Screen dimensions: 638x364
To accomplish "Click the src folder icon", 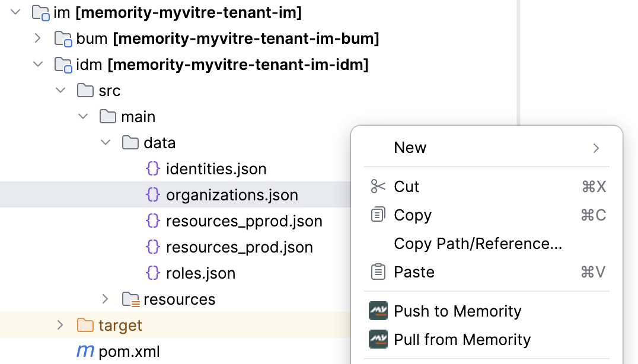I will [x=85, y=90].
